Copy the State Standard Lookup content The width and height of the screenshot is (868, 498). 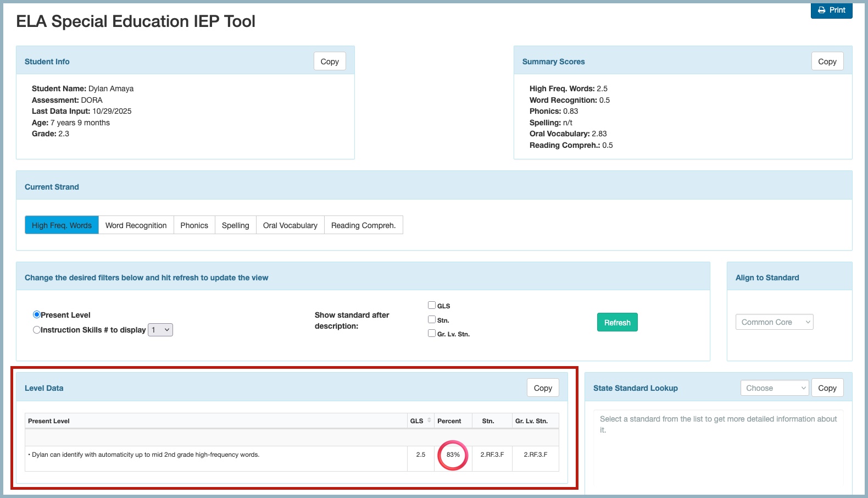pos(827,388)
